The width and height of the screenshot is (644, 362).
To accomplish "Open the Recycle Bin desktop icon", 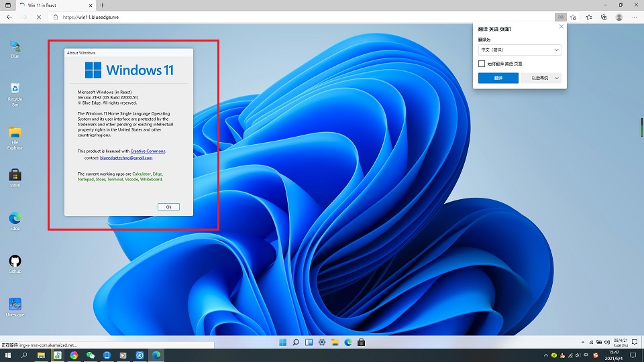I will tap(15, 95).
